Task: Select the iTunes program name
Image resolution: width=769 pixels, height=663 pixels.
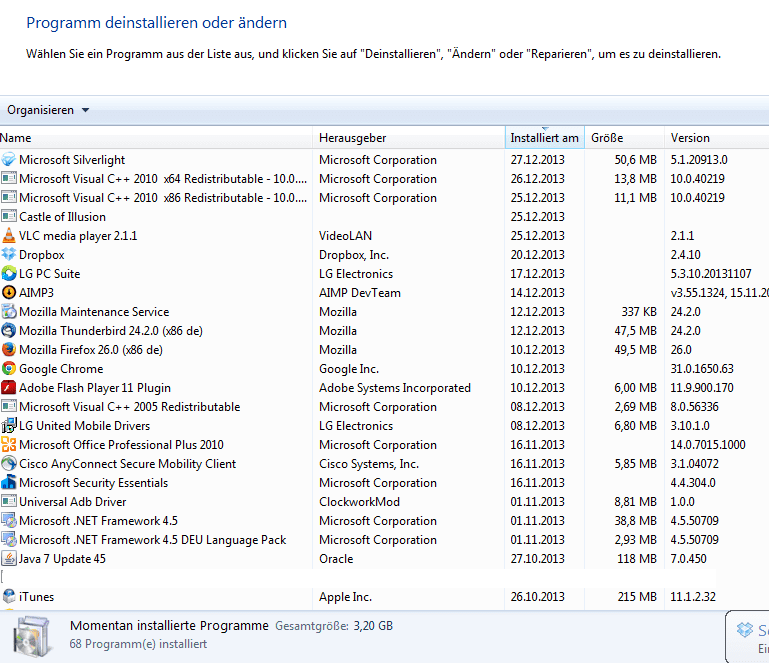Action: (x=36, y=597)
